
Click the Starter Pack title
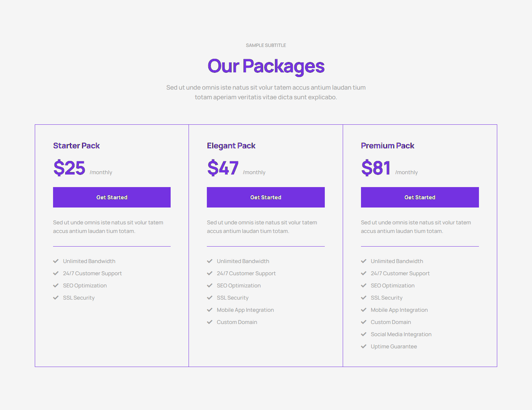[x=76, y=146]
